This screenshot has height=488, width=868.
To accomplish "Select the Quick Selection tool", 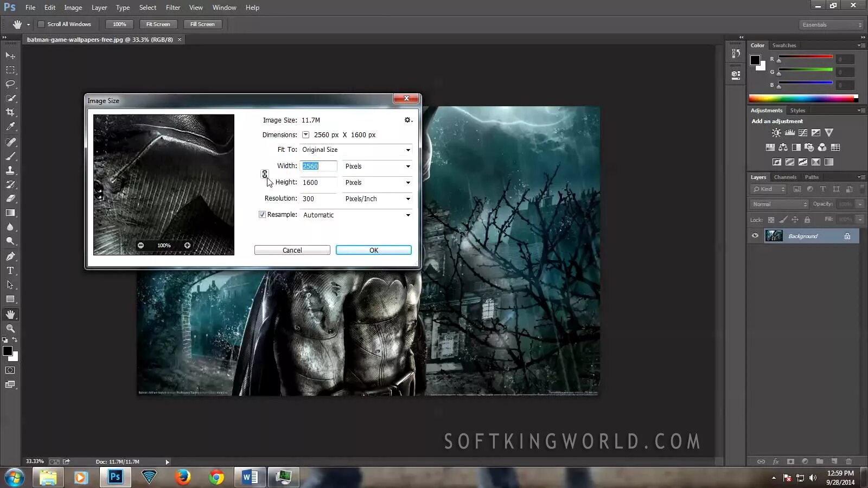I will (10, 98).
